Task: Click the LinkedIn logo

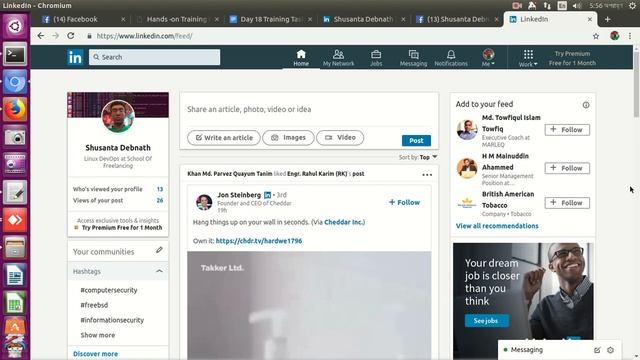Action: pyautogui.click(x=75, y=57)
